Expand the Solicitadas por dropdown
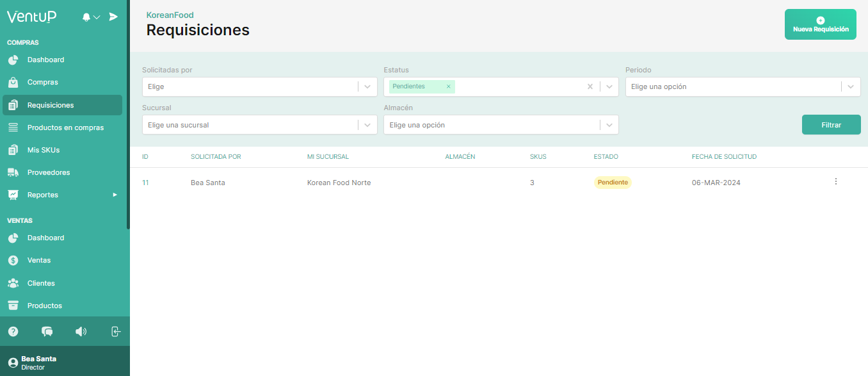The width and height of the screenshot is (868, 376). [x=367, y=86]
